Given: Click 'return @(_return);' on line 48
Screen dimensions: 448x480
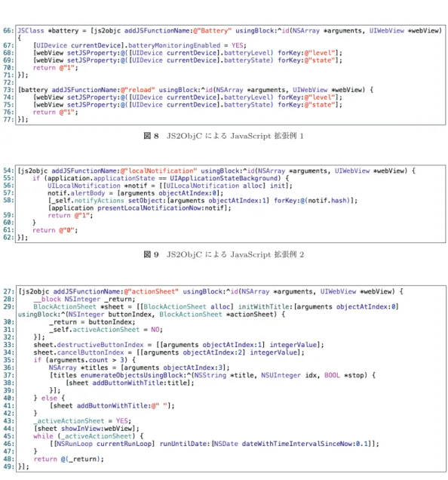Looking at the screenshot, I should tap(69, 459).
